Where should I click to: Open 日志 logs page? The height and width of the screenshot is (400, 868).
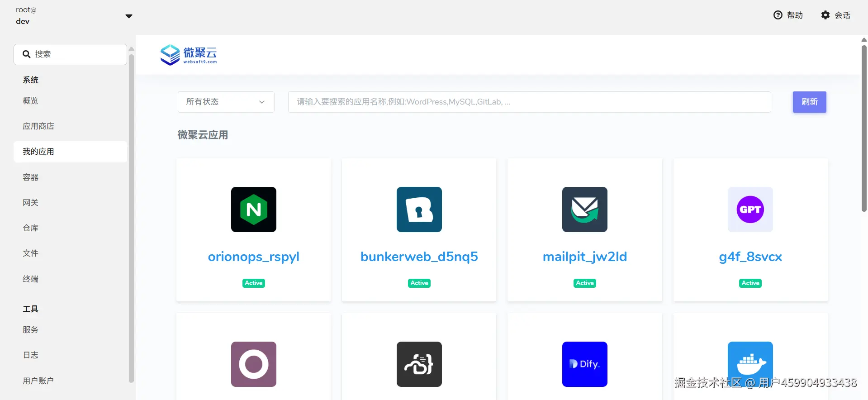point(70,355)
